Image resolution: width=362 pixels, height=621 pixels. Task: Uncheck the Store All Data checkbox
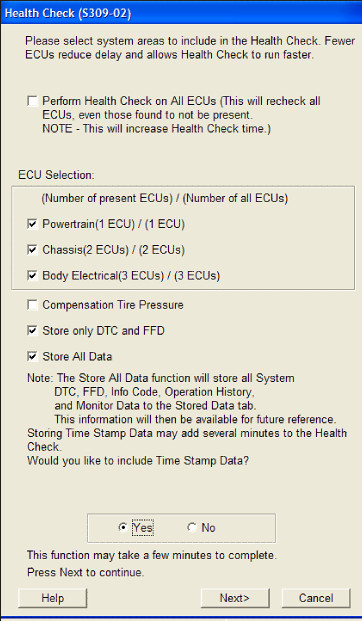tap(32, 356)
